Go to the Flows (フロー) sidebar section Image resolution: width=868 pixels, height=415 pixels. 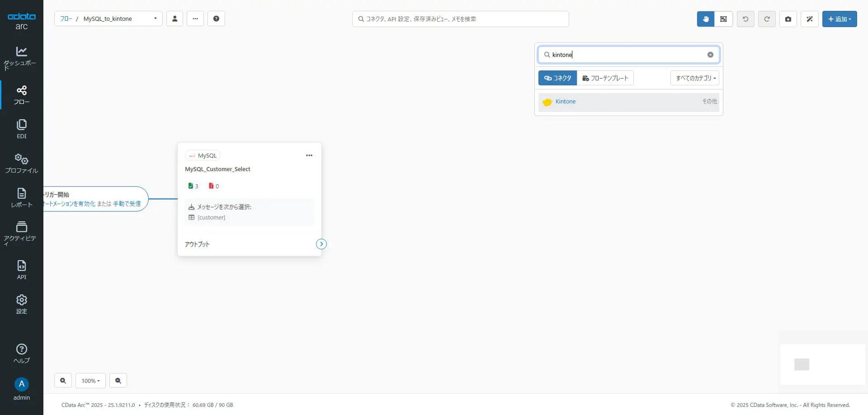(21, 95)
